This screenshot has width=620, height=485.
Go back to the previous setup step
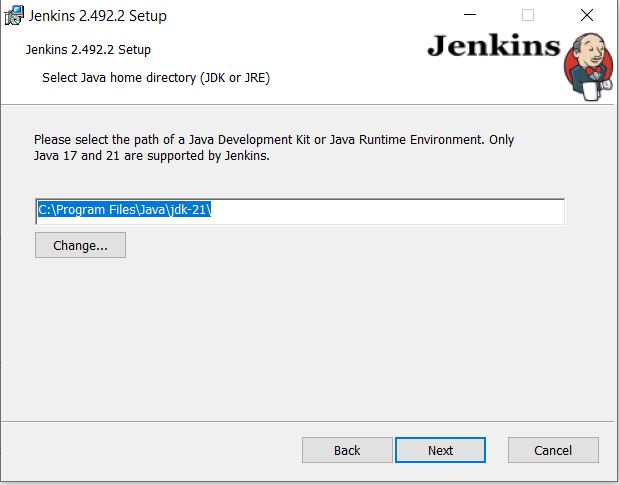tap(347, 450)
